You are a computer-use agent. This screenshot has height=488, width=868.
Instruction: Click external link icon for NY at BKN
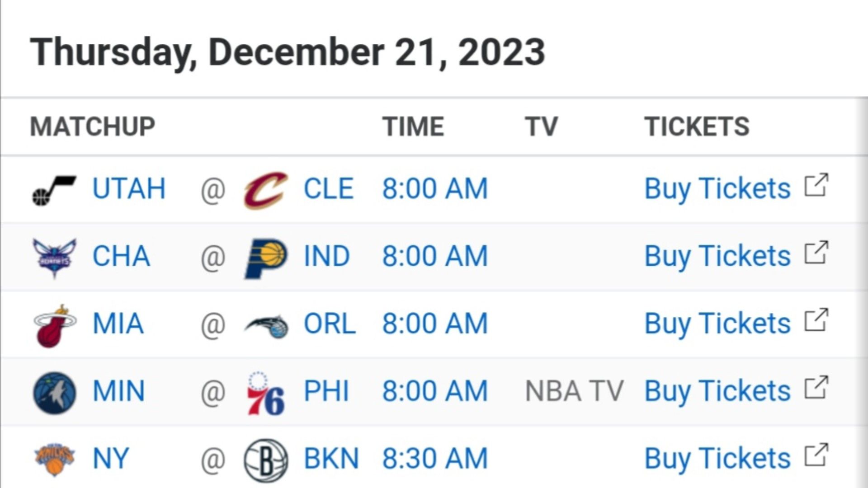click(816, 455)
